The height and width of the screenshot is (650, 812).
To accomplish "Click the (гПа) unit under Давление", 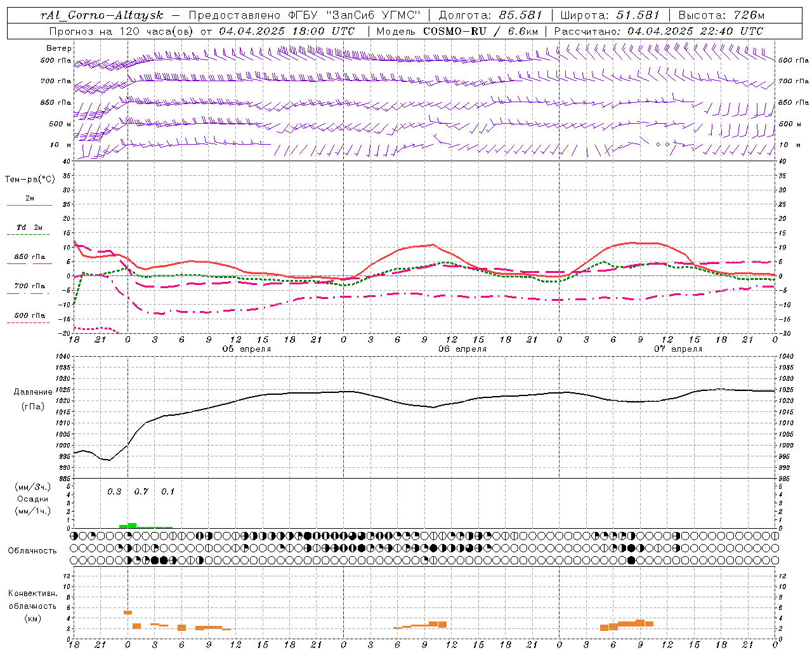I will pyautogui.click(x=33, y=407).
